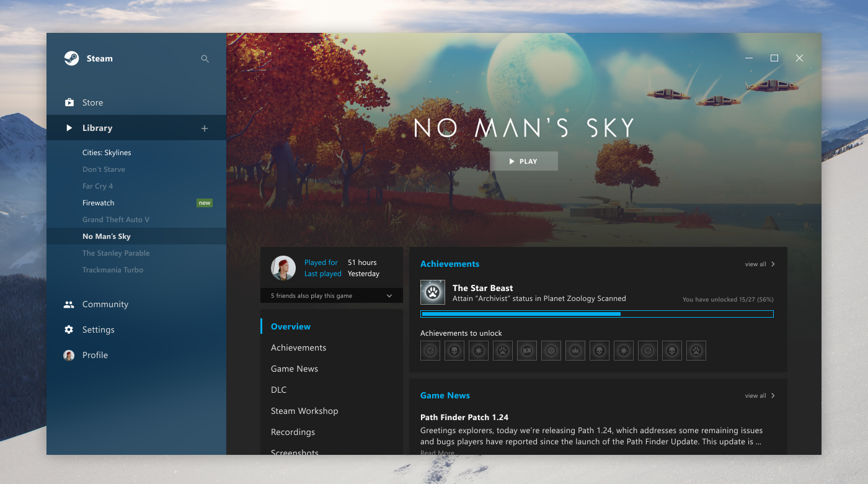The image size is (868, 484).
Task: Switch to the Overview tab
Action: tap(291, 326)
